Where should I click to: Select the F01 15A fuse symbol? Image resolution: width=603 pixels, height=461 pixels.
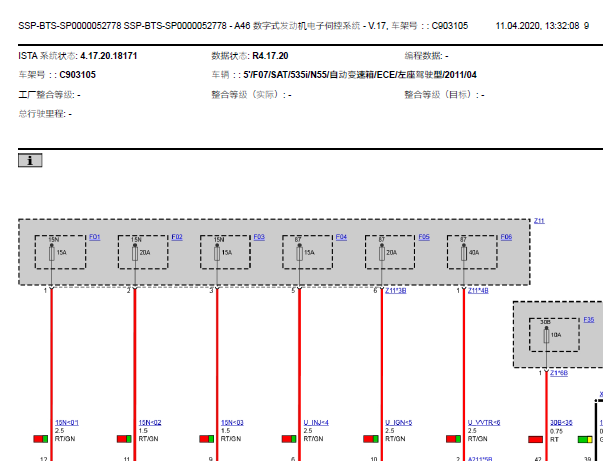tap(52, 254)
